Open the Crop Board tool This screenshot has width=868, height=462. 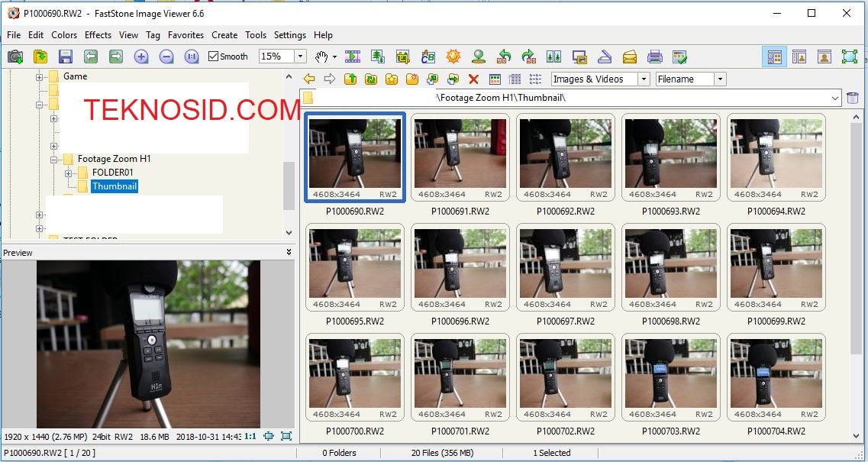(x=403, y=57)
